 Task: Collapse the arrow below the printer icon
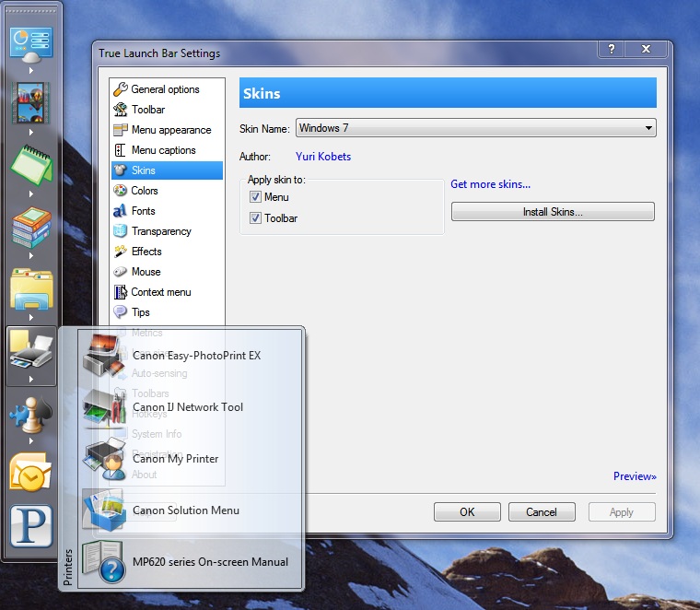(x=30, y=379)
